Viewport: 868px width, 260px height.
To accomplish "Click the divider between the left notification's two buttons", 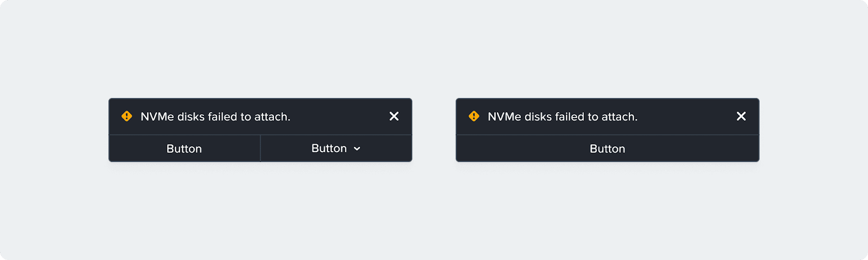I will click(260, 148).
